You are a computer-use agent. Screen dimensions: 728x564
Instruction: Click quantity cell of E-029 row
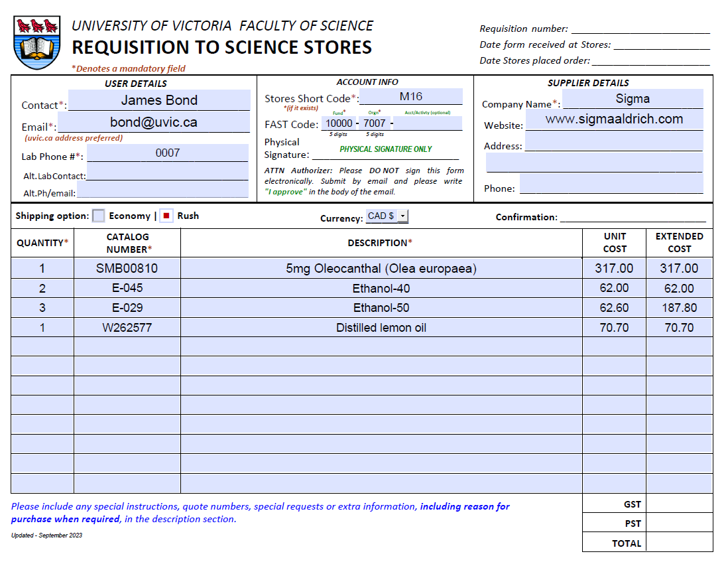tap(42, 308)
